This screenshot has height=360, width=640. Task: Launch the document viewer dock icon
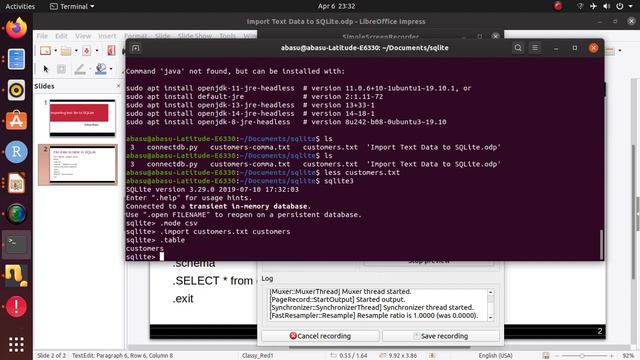(16, 59)
